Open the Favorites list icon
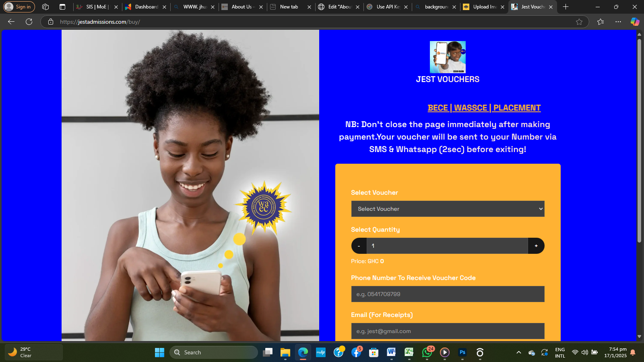This screenshot has width=644, height=362. (x=601, y=22)
